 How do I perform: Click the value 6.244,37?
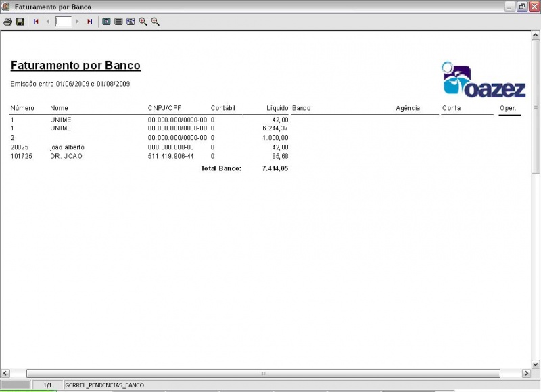[x=275, y=128]
